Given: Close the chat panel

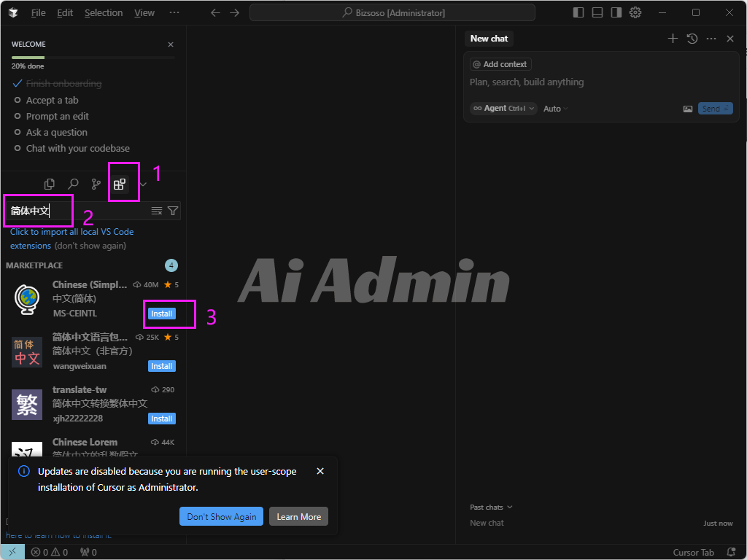Looking at the screenshot, I should [x=730, y=39].
